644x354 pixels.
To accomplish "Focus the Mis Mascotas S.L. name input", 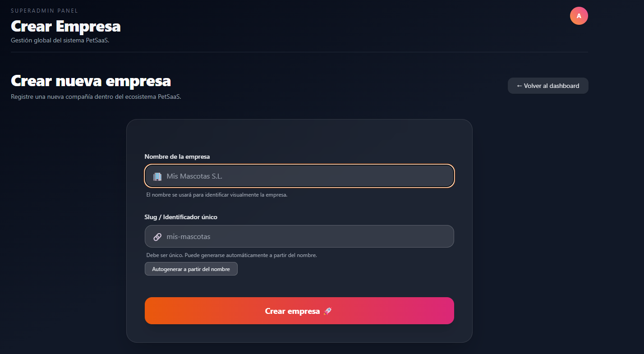I will point(307,176).
